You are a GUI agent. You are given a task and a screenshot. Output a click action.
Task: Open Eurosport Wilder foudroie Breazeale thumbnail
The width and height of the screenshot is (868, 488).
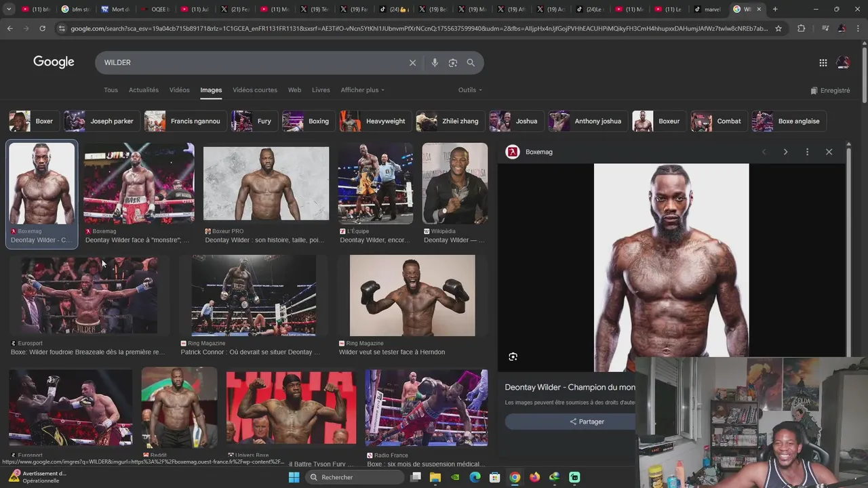pos(90,295)
